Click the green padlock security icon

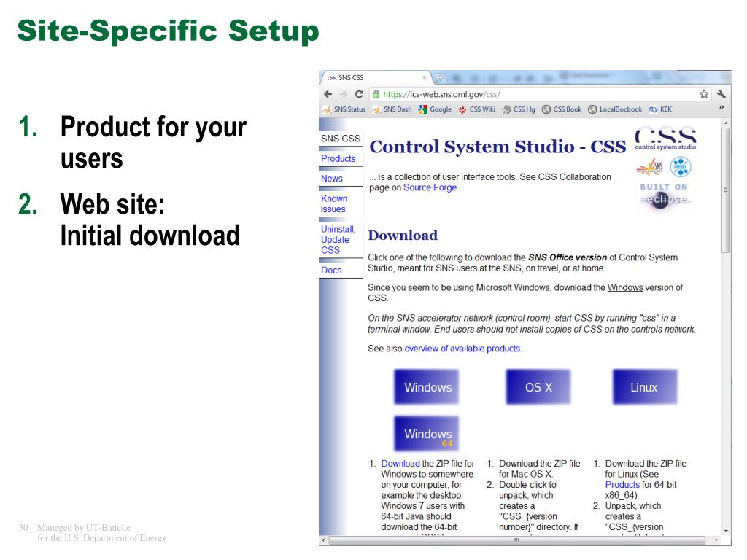tap(376, 94)
